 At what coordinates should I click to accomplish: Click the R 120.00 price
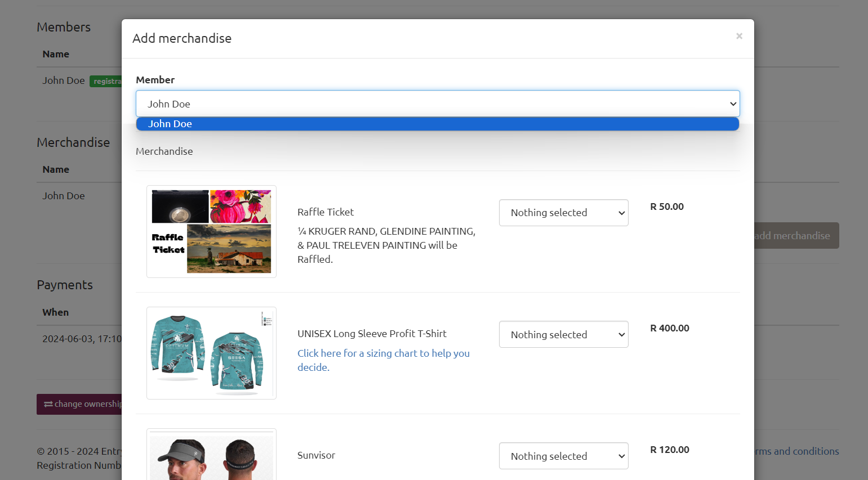click(670, 450)
